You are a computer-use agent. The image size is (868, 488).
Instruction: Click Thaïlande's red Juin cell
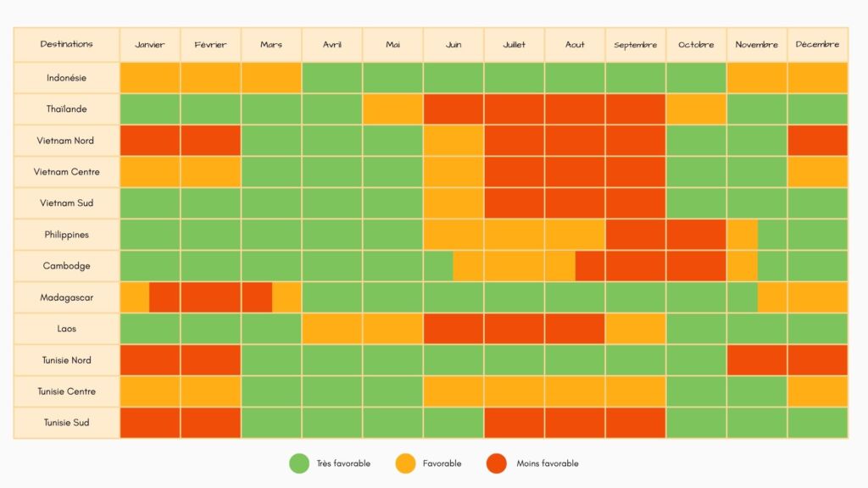[453, 109]
